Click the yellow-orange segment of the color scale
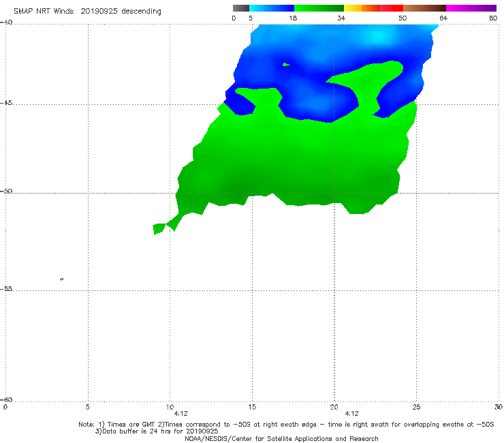This screenshot has height=443, width=504. coord(362,8)
